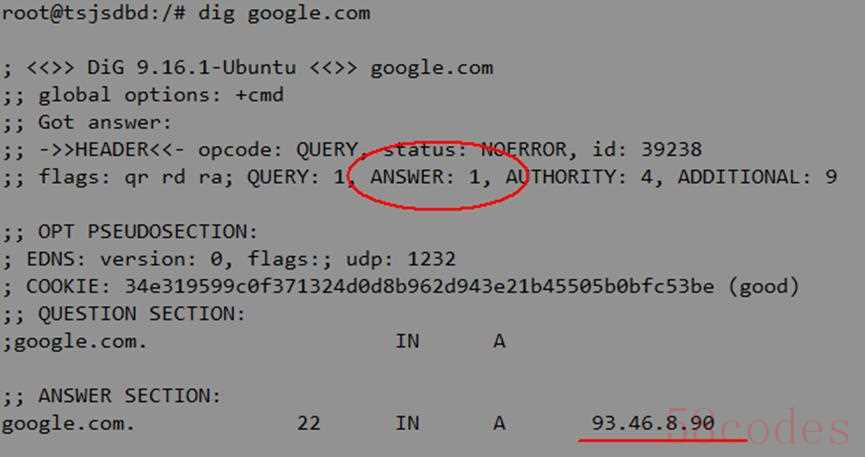The image size is (865, 457).
Task: Click the 'ANSWER SECTION:' heading
Action: pyautogui.click(x=129, y=396)
